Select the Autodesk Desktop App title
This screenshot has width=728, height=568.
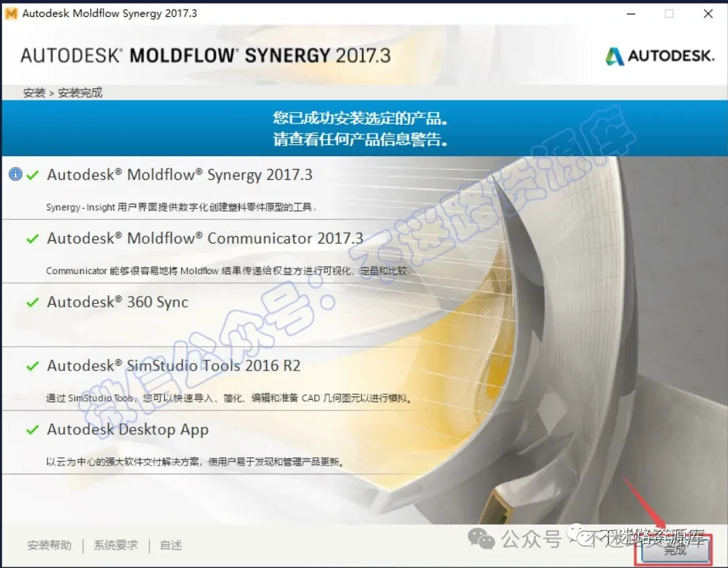[128, 430]
